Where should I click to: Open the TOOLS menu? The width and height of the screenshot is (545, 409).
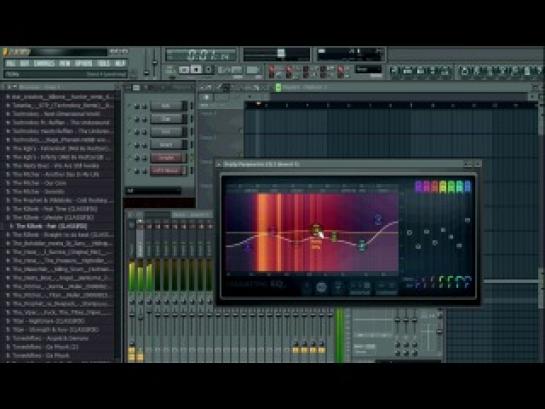pos(104,64)
